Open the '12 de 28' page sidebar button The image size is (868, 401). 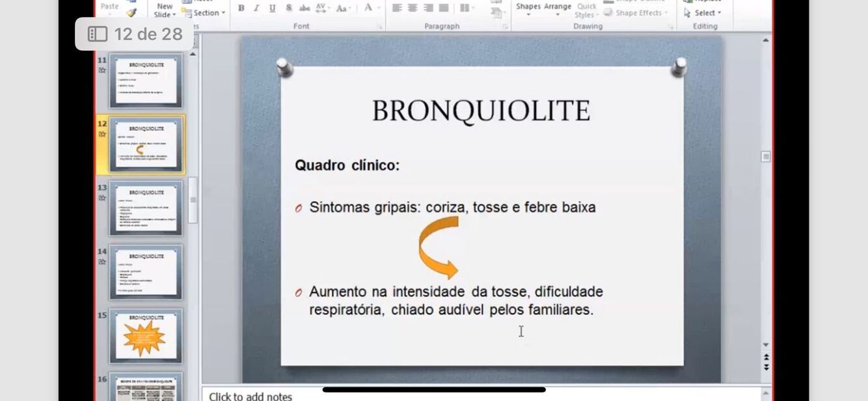click(135, 34)
